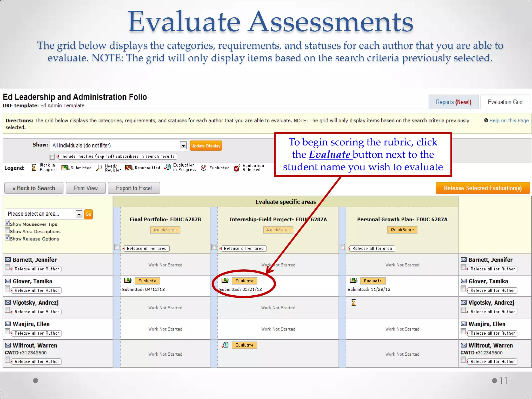Click Vigotsky's work-in-progress hourglass icon
Viewport: 532px width, 399px height.
point(354,303)
